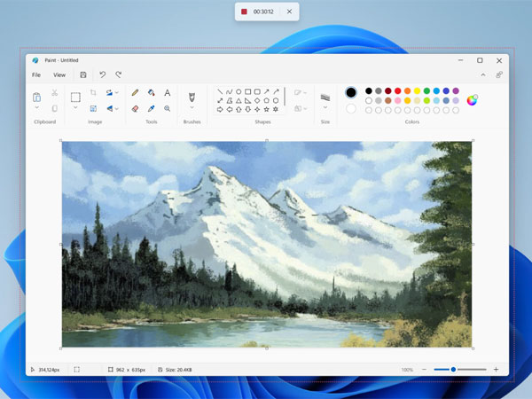The height and width of the screenshot is (399, 532).
Task: Collapse the ribbon with the up chevron
Action: (x=483, y=75)
